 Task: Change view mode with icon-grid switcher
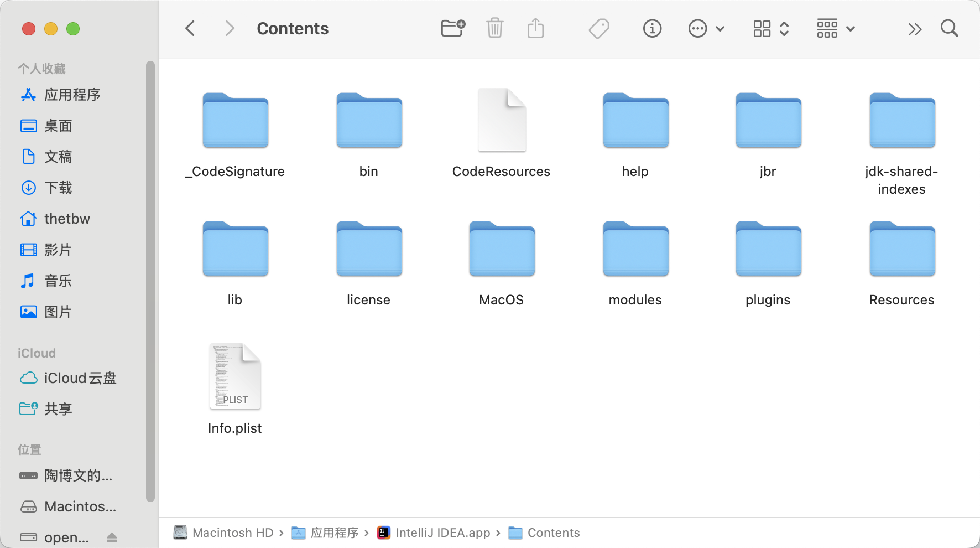771,28
